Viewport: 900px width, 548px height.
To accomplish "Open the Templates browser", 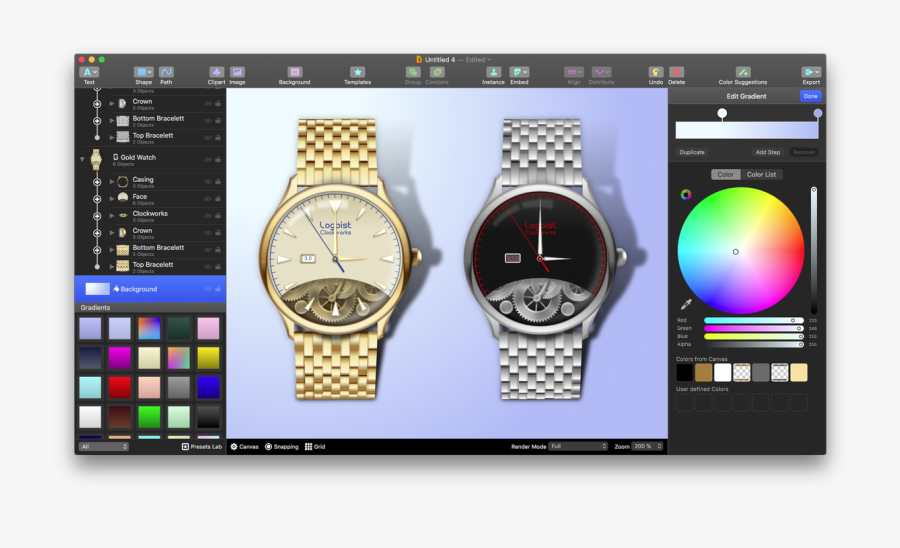I will 357,72.
